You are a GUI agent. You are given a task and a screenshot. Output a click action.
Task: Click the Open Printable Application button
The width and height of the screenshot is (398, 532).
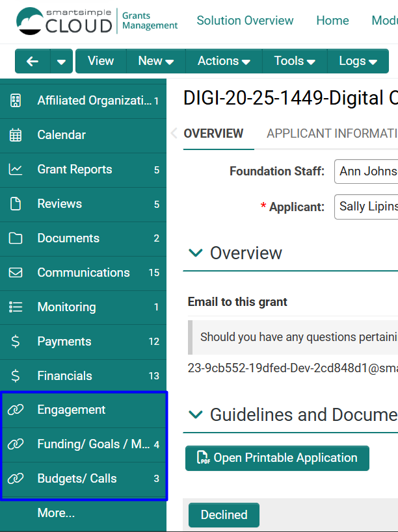(277, 458)
